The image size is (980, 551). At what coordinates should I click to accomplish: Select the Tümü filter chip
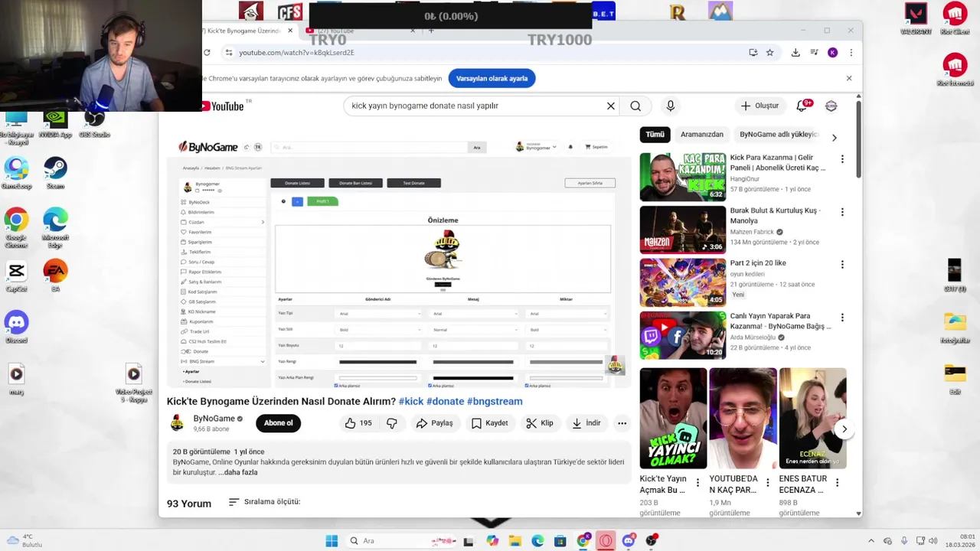click(655, 135)
